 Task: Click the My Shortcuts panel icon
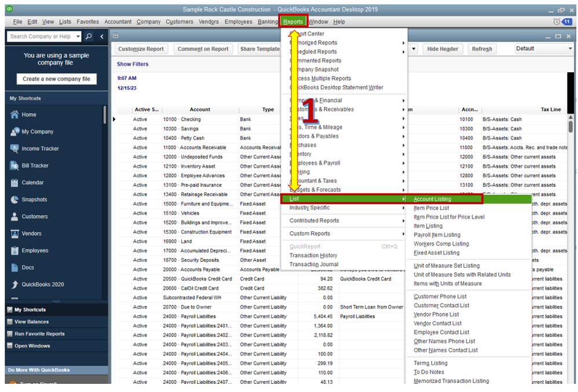click(10, 310)
